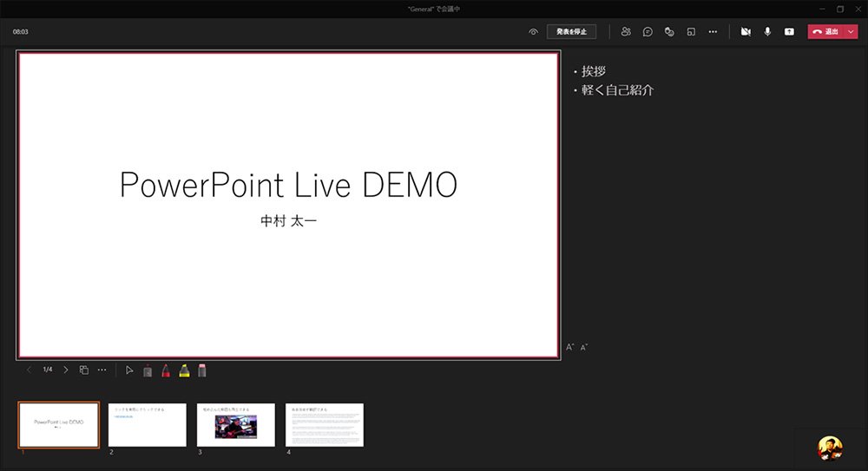The height and width of the screenshot is (471, 868).
Task: Increase the notes font size
Action: (x=569, y=347)
